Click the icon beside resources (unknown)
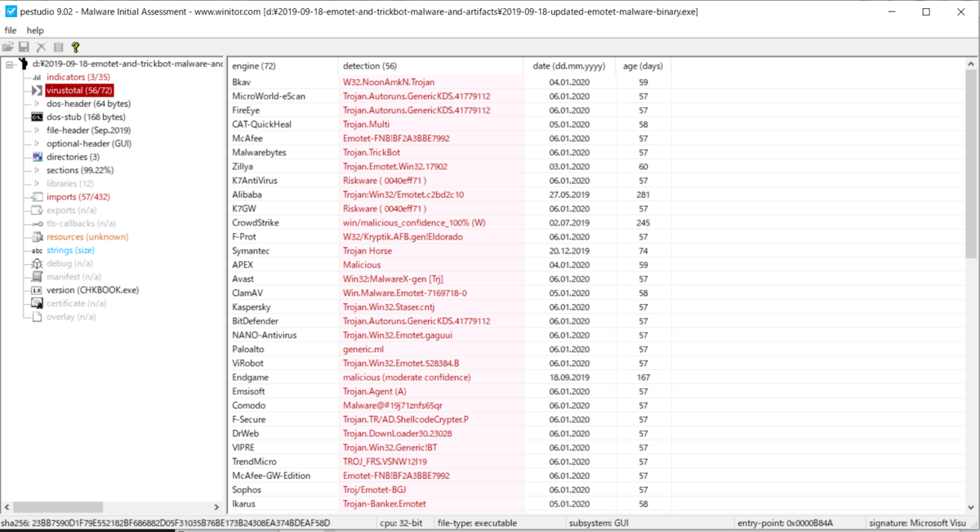Viewport: 980px width, 532px height. [37, 237]
